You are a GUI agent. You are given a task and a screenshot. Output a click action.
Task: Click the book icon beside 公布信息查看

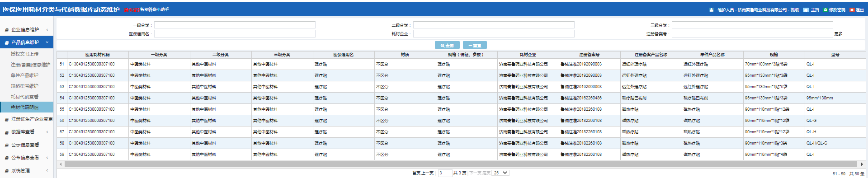click(x=7, y=158)
